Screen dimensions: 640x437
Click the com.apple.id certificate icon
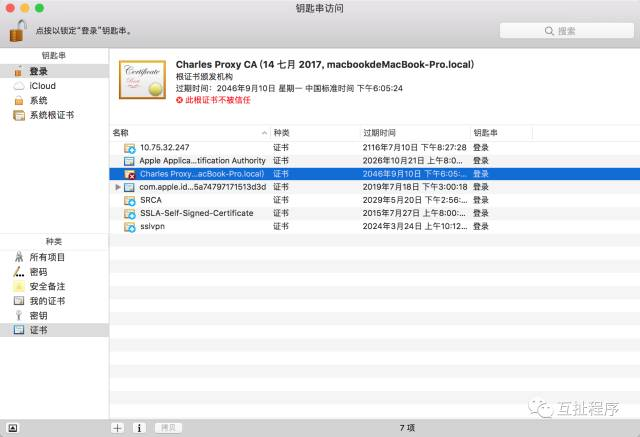click(x=129, y=187)
